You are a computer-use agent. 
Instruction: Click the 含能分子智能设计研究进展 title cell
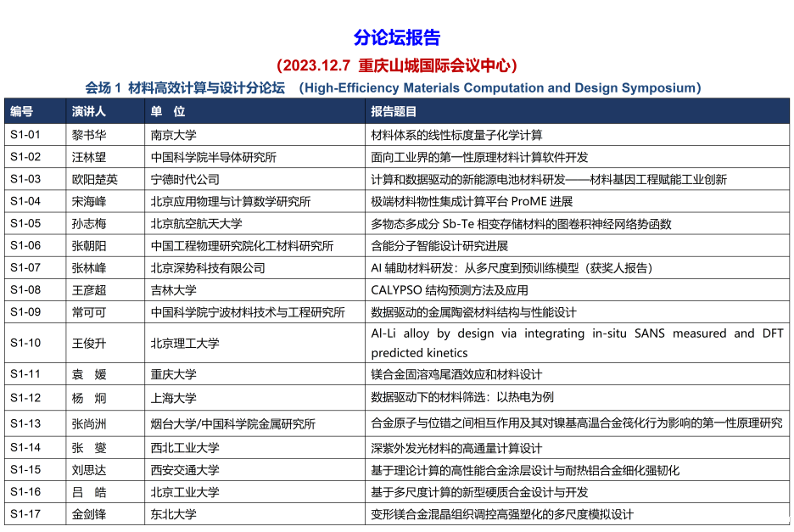pos(439,245)
